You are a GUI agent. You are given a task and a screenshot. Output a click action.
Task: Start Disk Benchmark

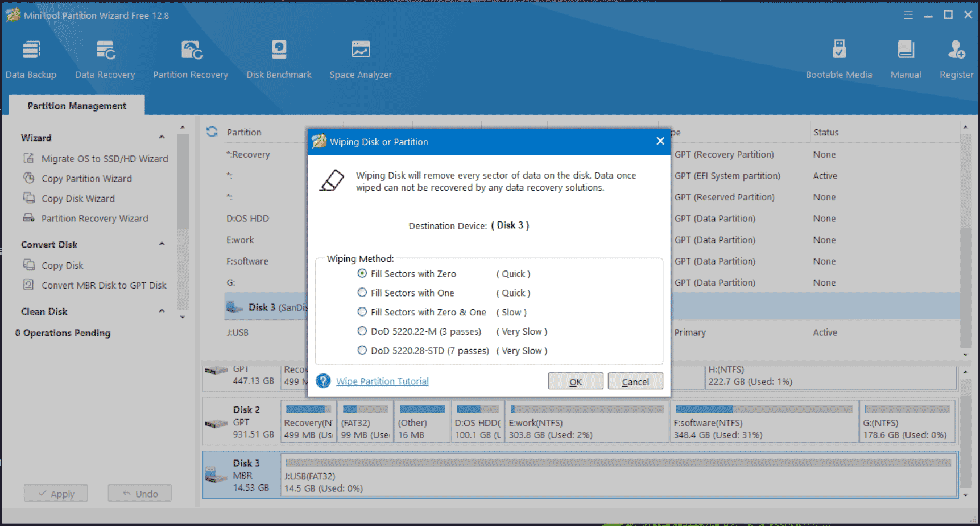pyautogui.click(x=279, y=59)
